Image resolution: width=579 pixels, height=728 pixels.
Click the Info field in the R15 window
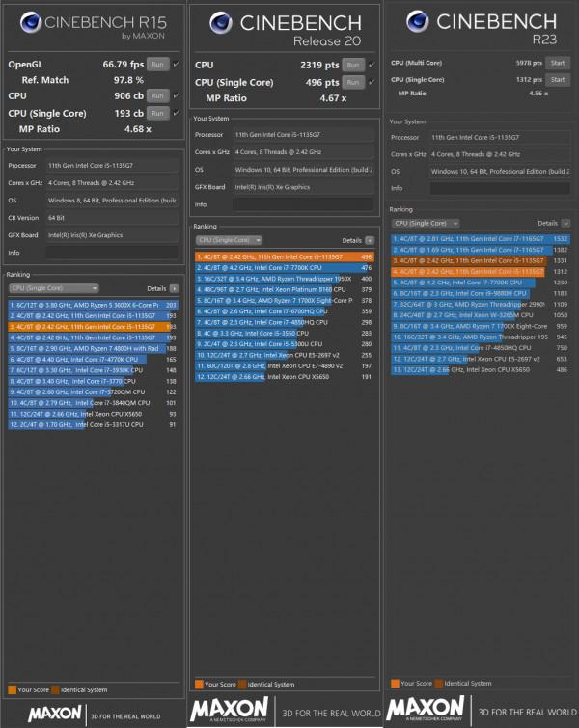[112, 253]
